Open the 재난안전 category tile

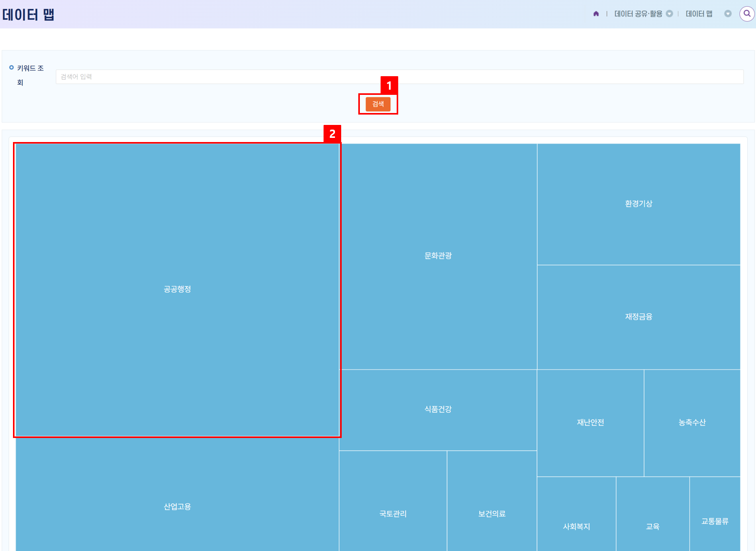pyautogui.click(x=590, y=423)
